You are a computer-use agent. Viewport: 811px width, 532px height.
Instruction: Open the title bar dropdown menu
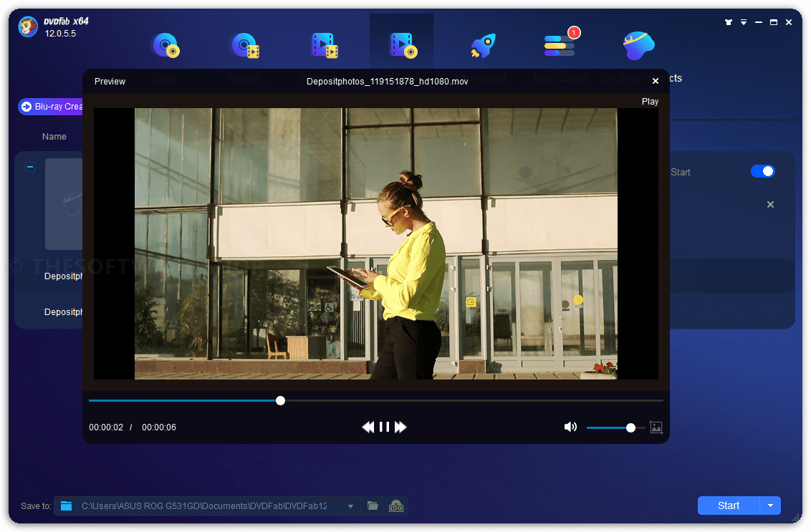coord(743,22)
